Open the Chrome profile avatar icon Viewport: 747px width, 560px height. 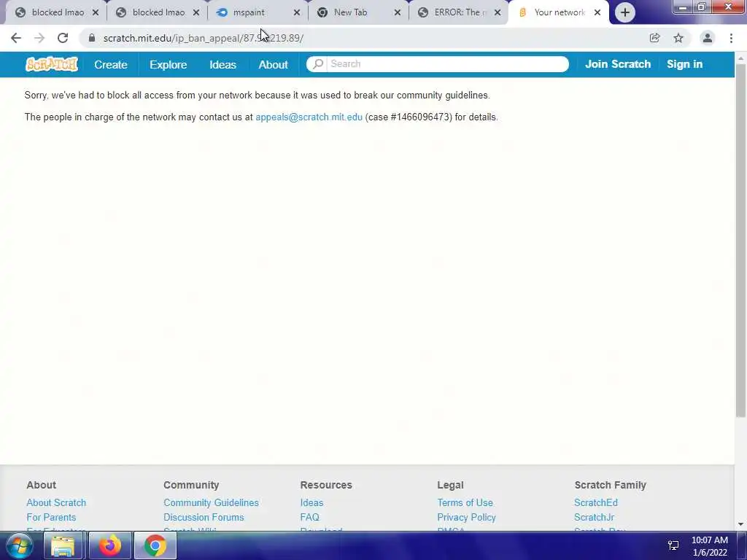coord(708,38)
